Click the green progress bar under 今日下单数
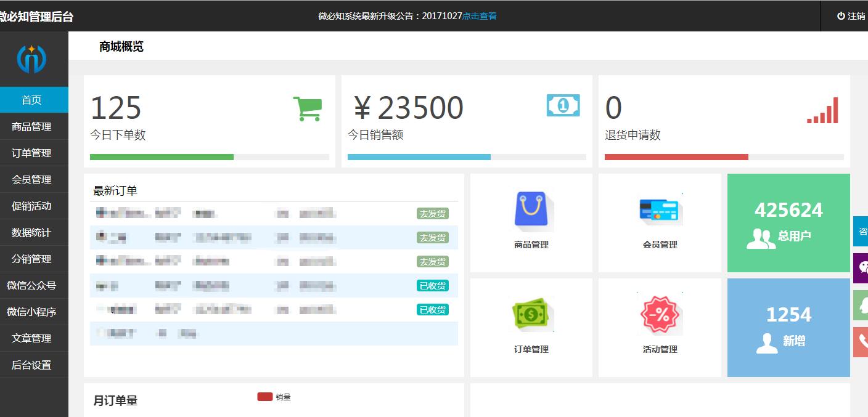Image resolution: width=868 pixels, height=417 pixels. [x=162, y=157]
